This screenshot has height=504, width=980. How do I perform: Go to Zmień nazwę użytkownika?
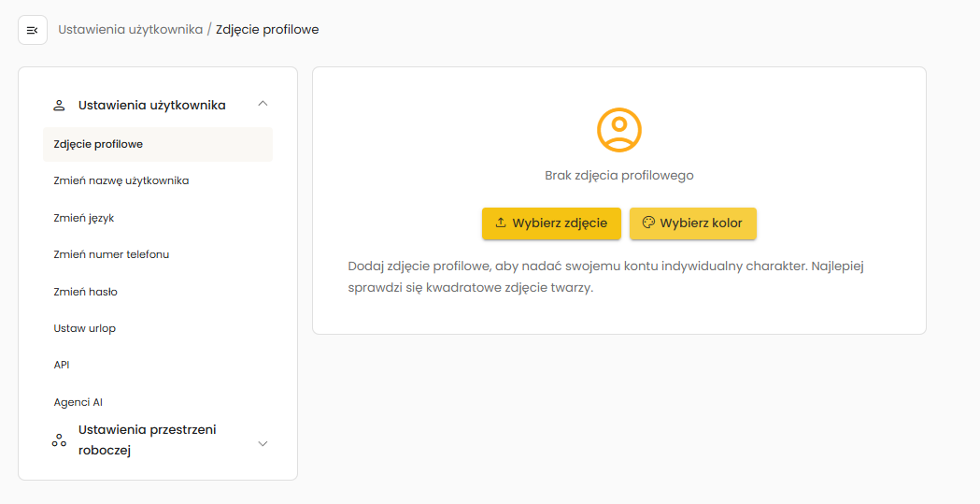[x=121, y=180]
